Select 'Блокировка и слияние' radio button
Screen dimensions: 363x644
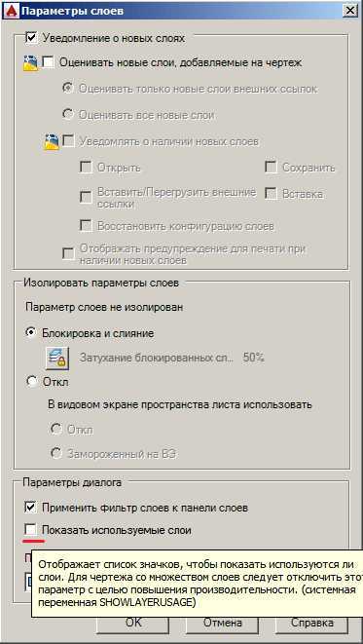pos(31,333)
